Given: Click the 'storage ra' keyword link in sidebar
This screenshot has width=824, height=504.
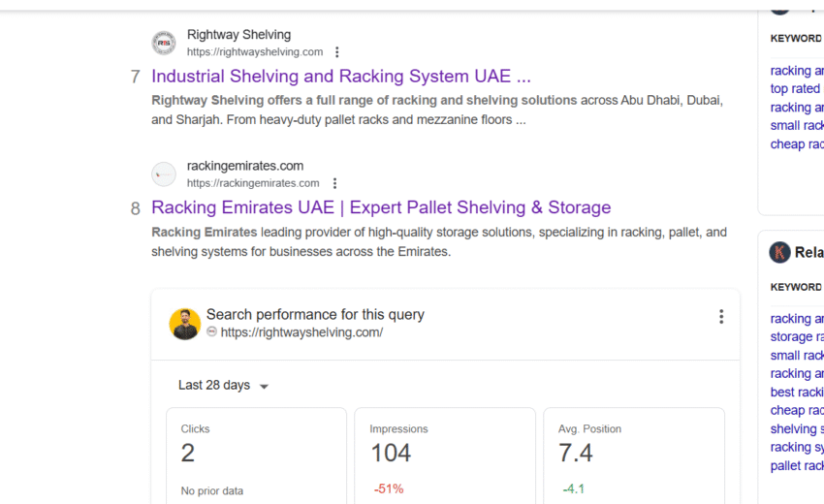Looking at the screenshot, I should coord(795,337).
